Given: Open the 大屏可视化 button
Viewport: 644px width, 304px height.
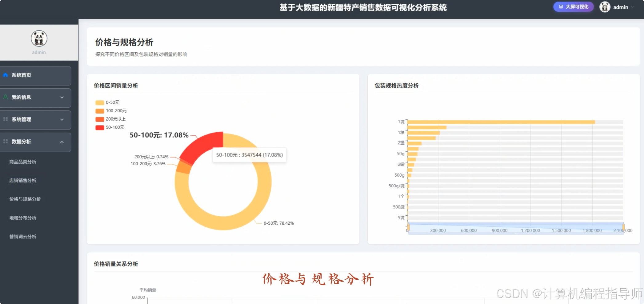Looking at the screenshot, I should (574, 7).
